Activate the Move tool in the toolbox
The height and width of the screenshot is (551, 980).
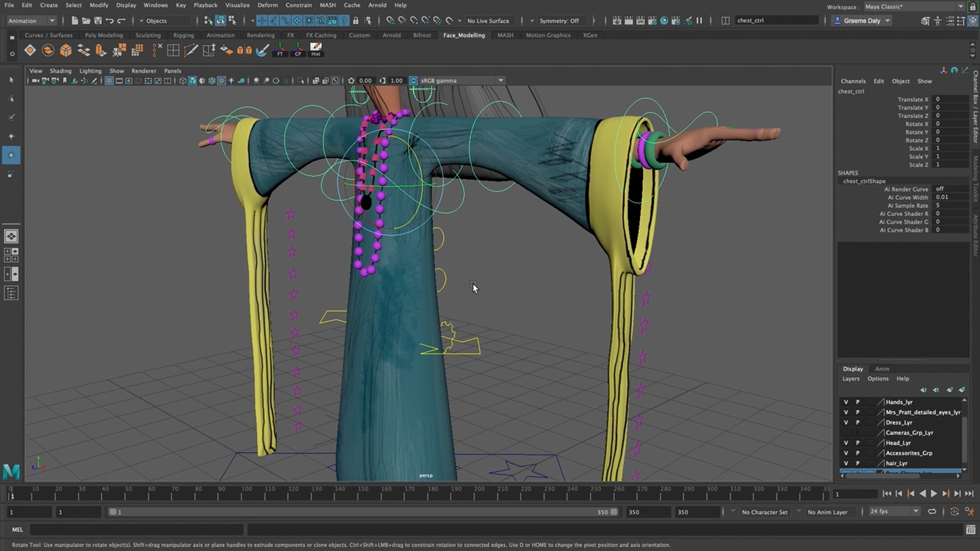coord(11,136)
